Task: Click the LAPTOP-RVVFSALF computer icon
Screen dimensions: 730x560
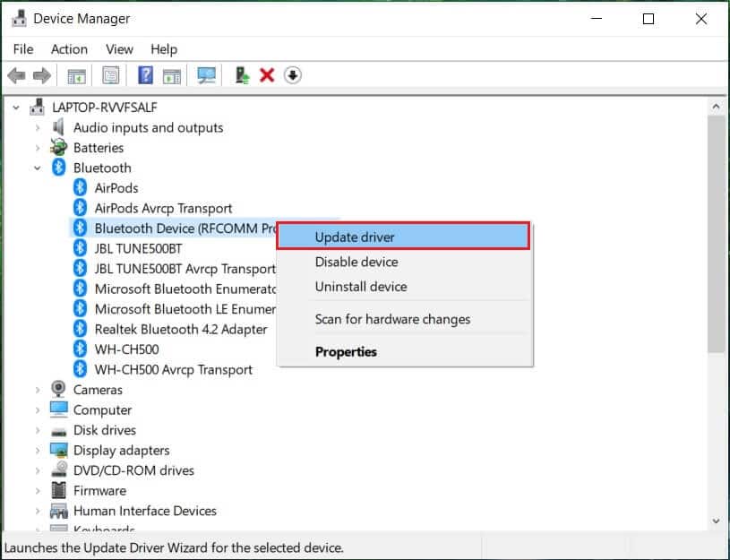Action: [38, 108]
